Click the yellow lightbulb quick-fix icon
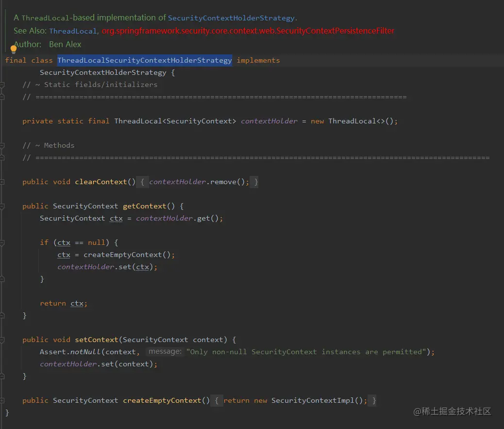Screen dimensions: 504x429 click(x=14, y=49)
